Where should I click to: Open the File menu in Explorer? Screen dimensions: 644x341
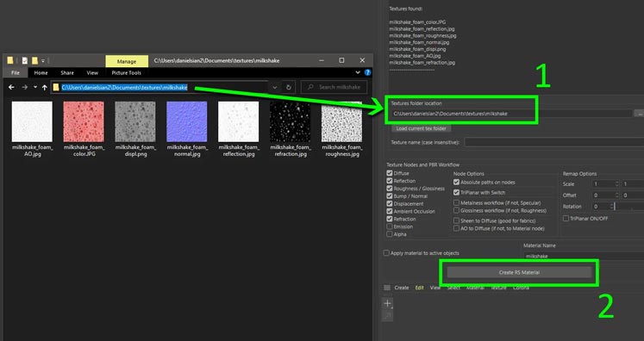point(16,72)
